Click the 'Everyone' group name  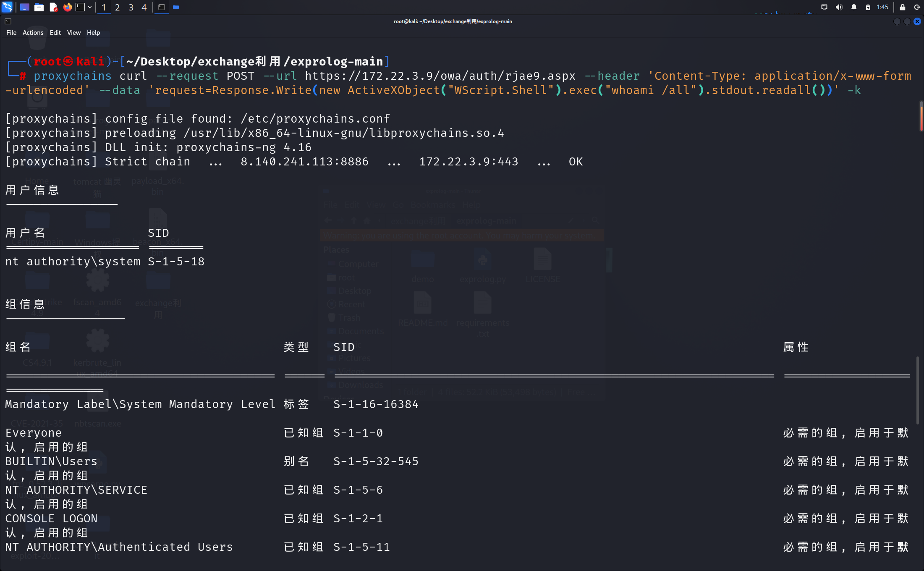(x=34, y=433)
